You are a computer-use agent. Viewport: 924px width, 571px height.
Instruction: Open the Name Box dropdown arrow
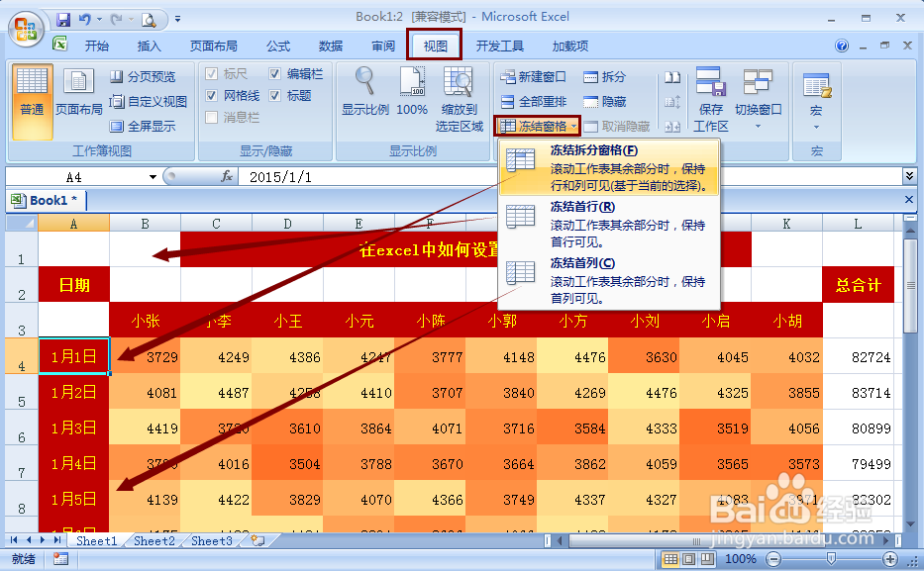pos(153,176)
